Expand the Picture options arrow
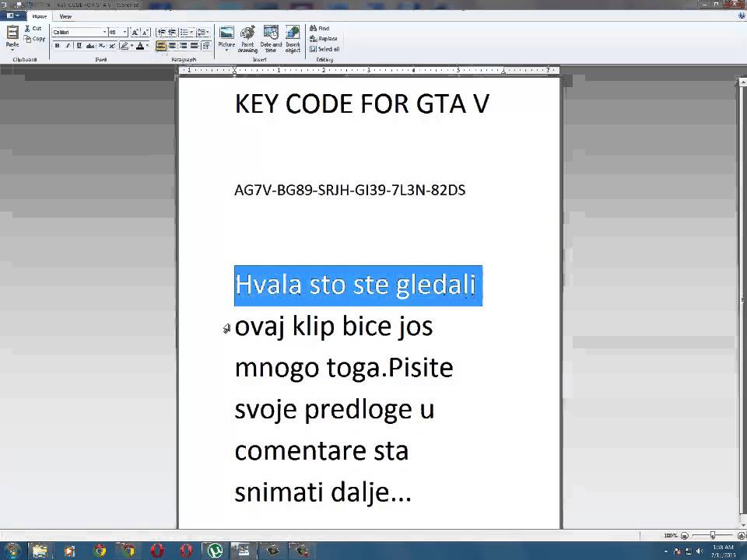The width and height of the screenshot is (747, 560). [x=226, y=51]
